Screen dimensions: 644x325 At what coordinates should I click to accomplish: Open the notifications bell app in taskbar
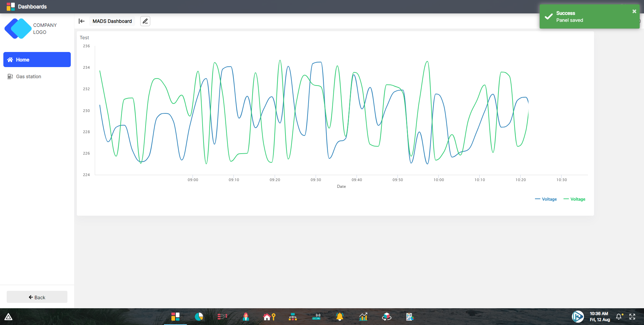[x=339, y=316]
